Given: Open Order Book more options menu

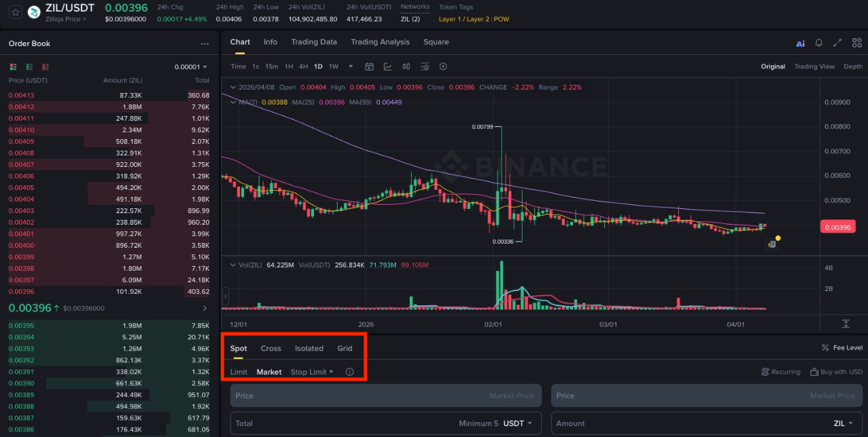Looking at the screenshot, I should point(205,43).
